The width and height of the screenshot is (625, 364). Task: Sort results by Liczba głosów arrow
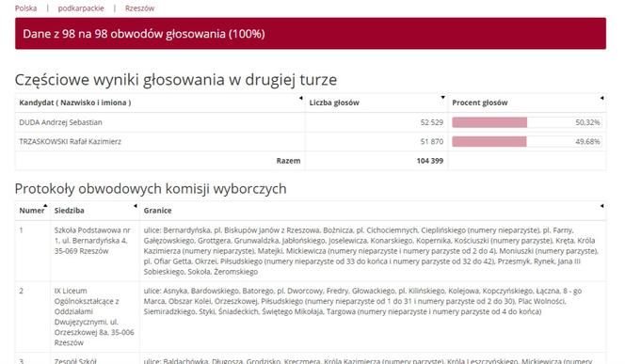(442, 98)
